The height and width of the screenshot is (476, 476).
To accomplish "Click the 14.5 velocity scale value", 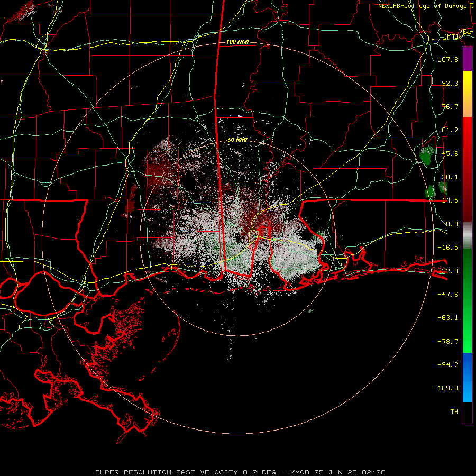I will pyautogui.click(x=450, y=200).
